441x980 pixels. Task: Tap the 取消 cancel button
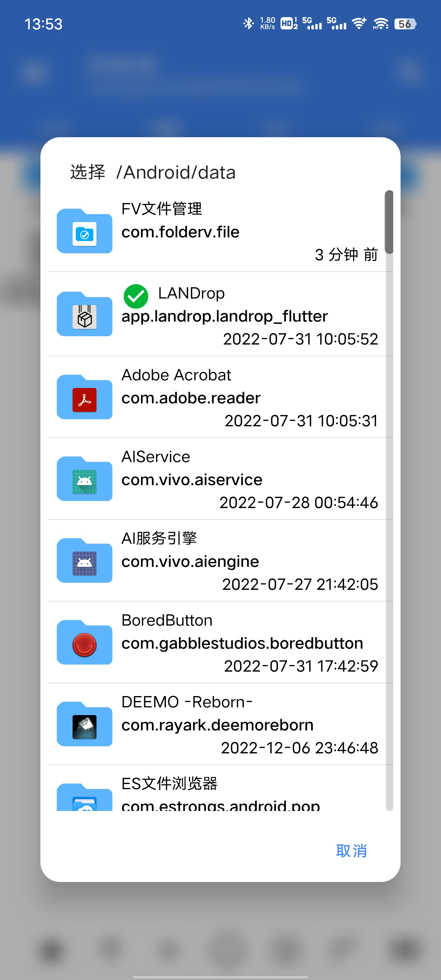pos(352,851)
